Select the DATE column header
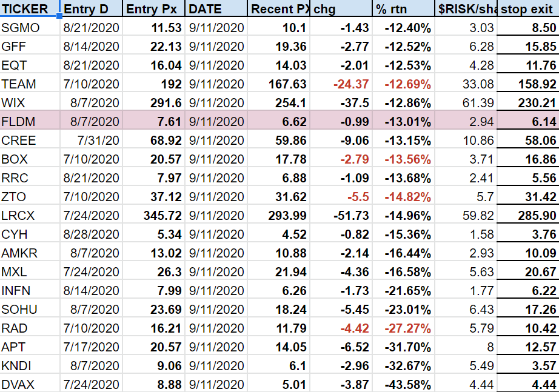Image resolution: width=559 pixels, height=392 pixels. tap(216, 8)
